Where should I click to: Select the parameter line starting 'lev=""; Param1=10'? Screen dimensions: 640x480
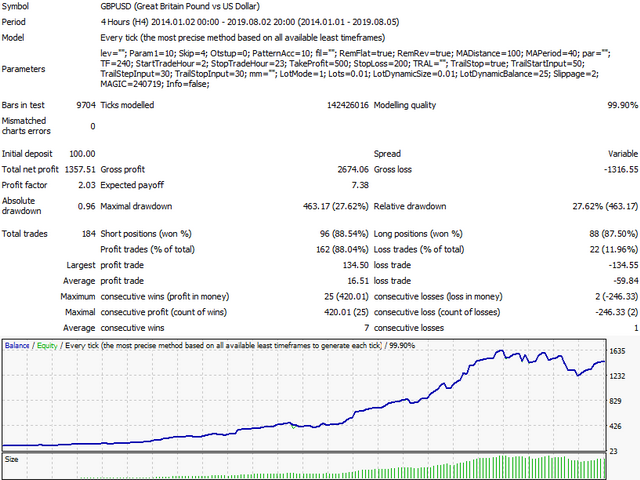coord(355,53)
